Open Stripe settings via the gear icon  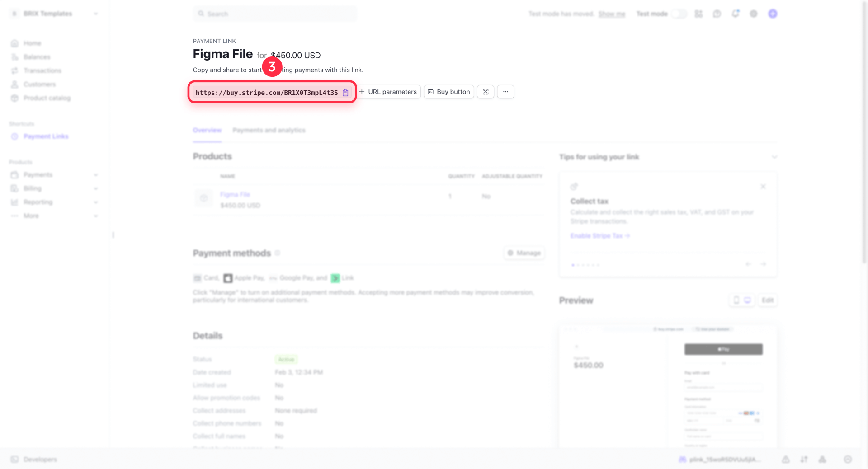point(754,14)
